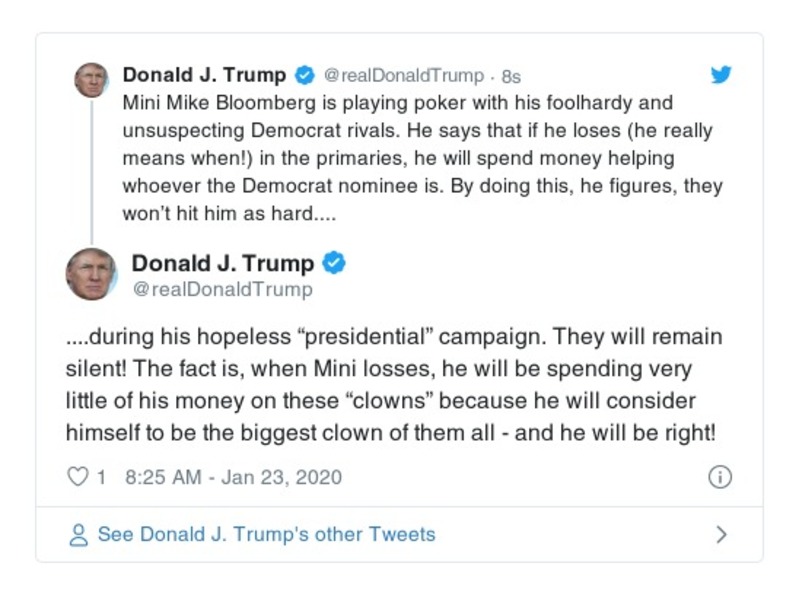This screenshot has width=799, height=595.
Task: Open the top tweet starting "Mini Mike Bloomberg"
Action: tap(420, 158)
